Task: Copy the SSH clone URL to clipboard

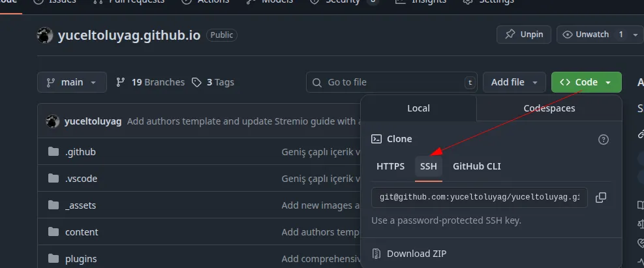Action: pyautogui.click(x=600, y=198)
